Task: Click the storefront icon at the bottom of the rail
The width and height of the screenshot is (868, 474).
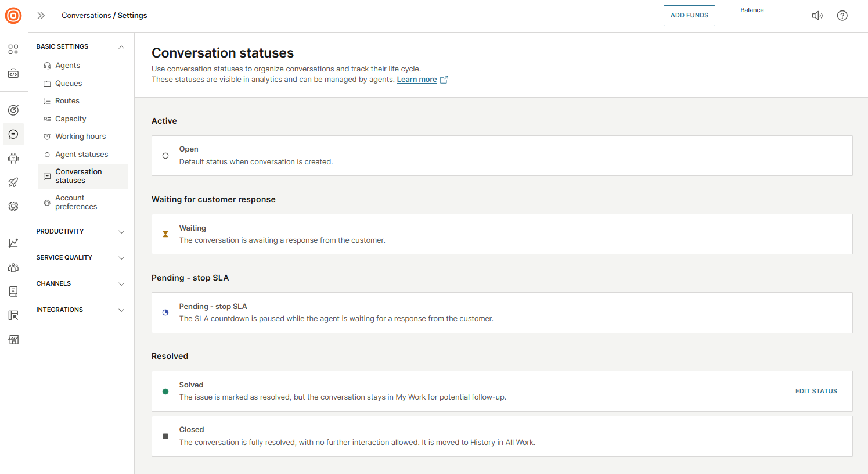Action: (x=13, y=340)
